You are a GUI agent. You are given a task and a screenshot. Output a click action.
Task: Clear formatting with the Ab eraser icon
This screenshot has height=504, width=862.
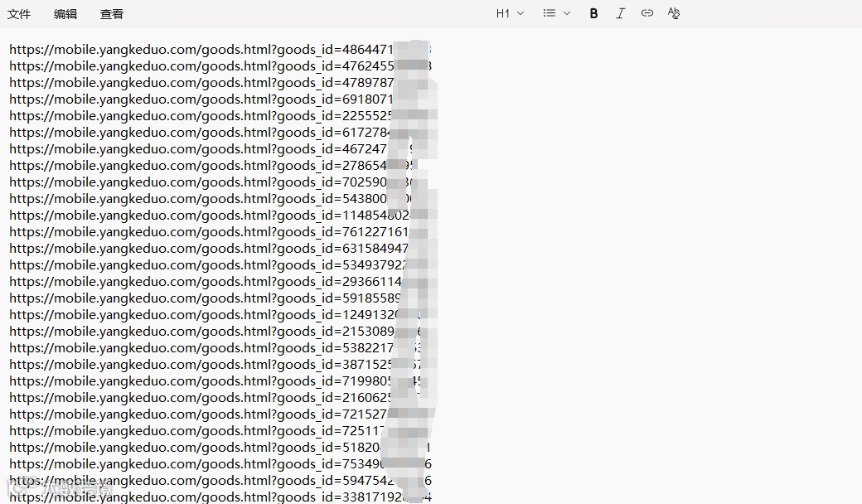(x=673, y=13)
